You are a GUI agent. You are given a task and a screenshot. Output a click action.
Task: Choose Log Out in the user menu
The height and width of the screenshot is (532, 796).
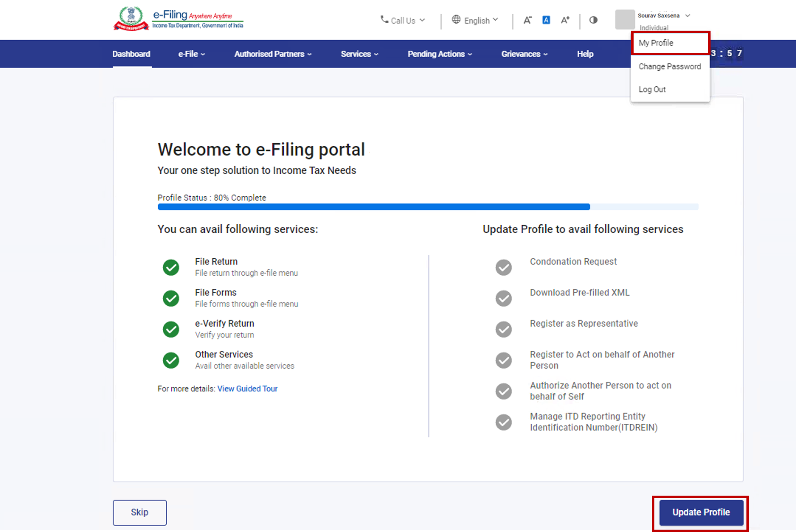pos(652,89)
